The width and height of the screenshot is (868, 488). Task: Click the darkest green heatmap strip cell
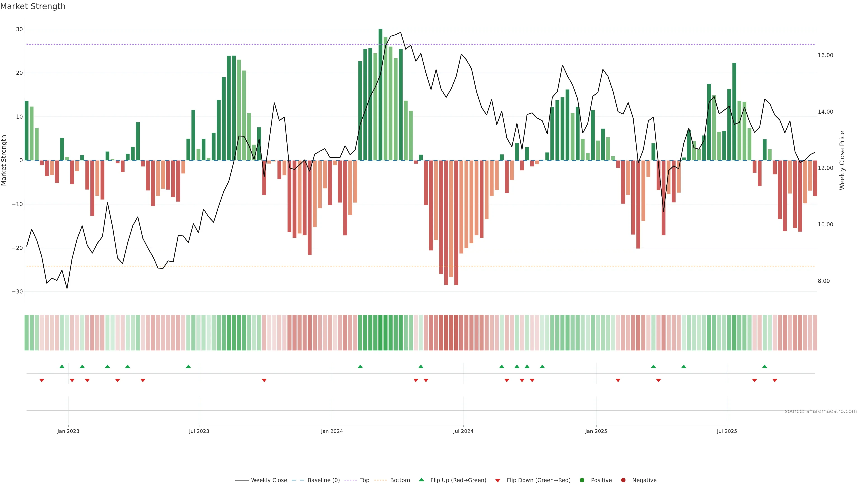380,333
